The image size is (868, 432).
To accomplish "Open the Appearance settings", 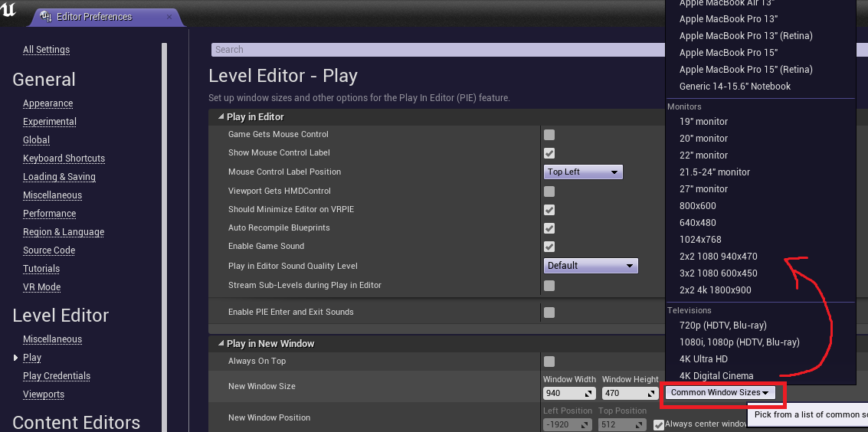I will [47, 103].
